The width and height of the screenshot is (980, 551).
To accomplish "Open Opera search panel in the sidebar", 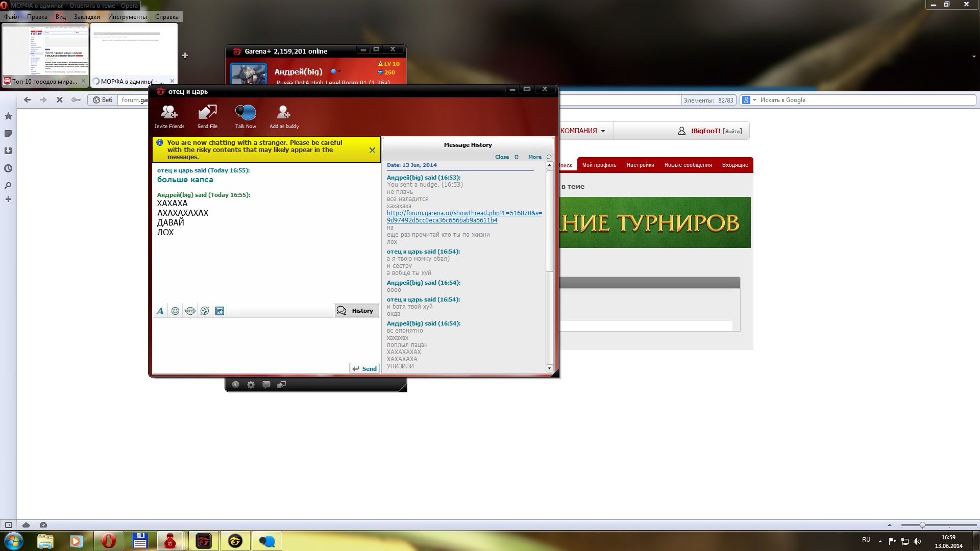I will [8, 186].
